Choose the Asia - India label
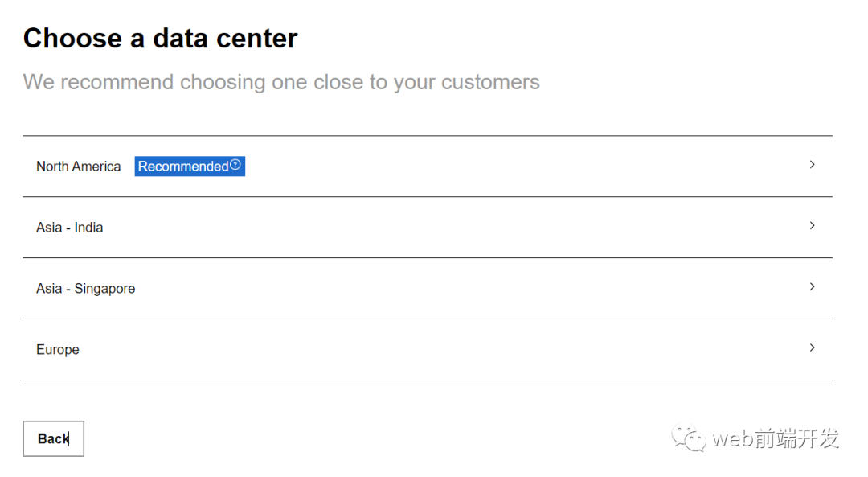The image size is (868, 477). [69, 228]
